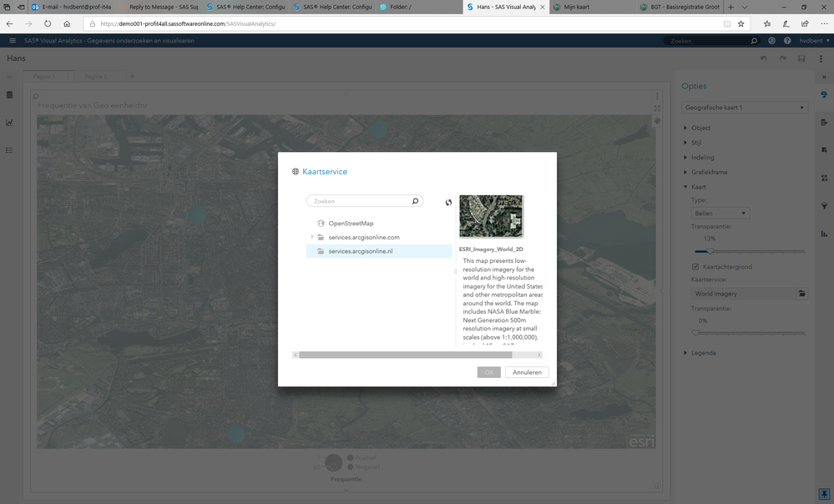Click the horizontal scrollbar in Kaartservice dialog

click(x=405, y=355)
